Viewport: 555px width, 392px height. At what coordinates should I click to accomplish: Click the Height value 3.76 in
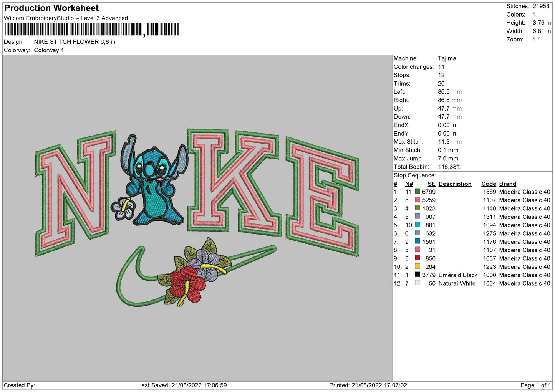coord(542,23)
